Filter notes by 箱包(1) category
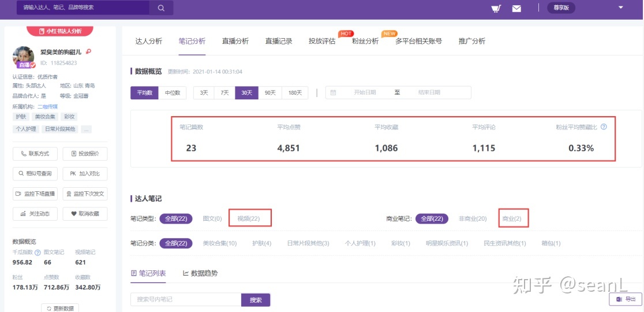The width and height of the screenshot is (644, 312). click(x=551, y=243)
